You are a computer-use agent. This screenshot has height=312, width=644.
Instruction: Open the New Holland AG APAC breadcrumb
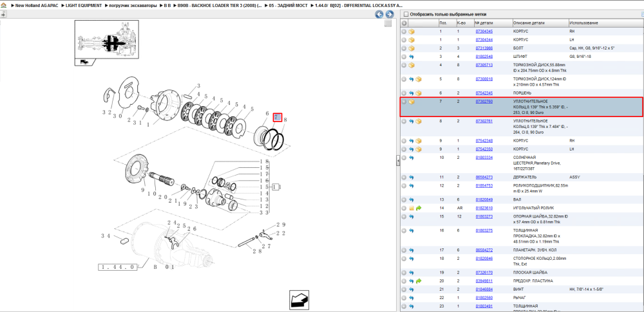tap(37, 6)
